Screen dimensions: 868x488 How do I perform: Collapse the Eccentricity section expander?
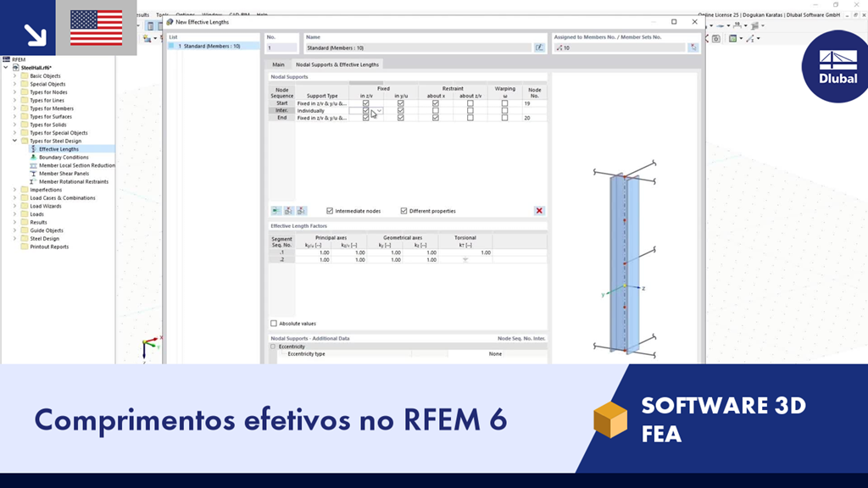(x=273, y=347)
